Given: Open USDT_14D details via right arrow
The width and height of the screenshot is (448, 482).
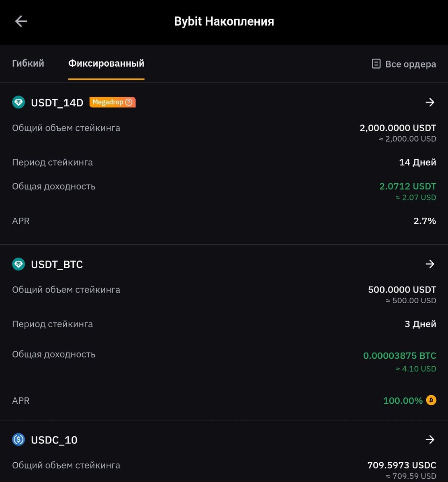Looking at the screenshot, I should pyautogui.click(x=430, y=102).
